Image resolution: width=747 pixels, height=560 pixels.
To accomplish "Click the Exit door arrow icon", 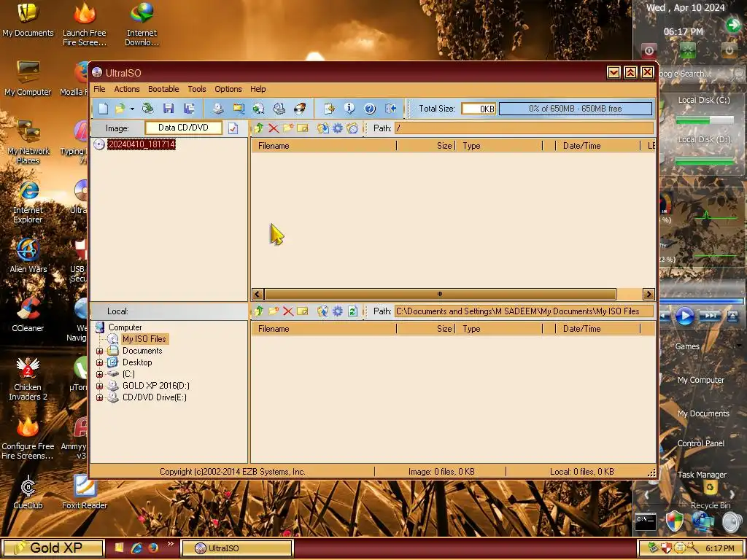I will click(391, 109).
